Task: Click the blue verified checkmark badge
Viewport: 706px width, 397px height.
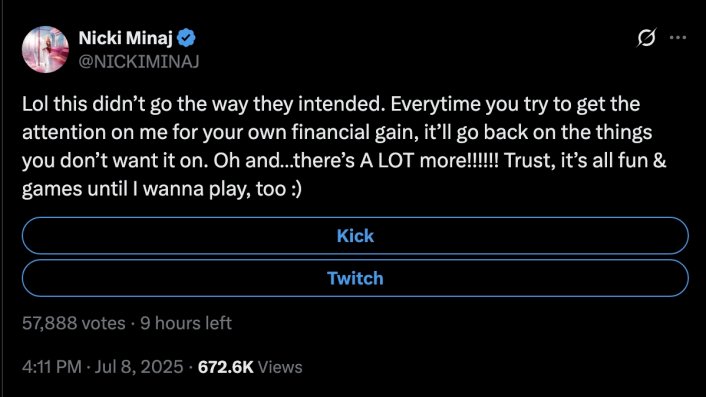Action: tap(186, 38)
